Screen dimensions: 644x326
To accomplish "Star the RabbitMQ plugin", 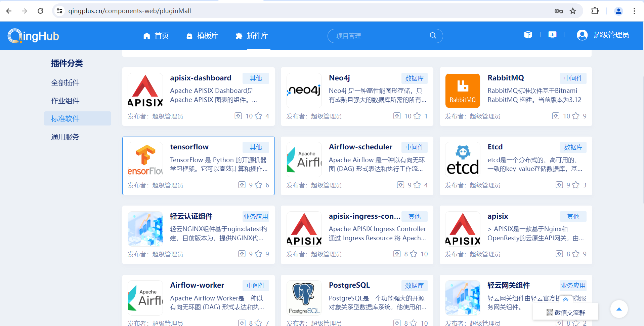I will pos(576,116).
